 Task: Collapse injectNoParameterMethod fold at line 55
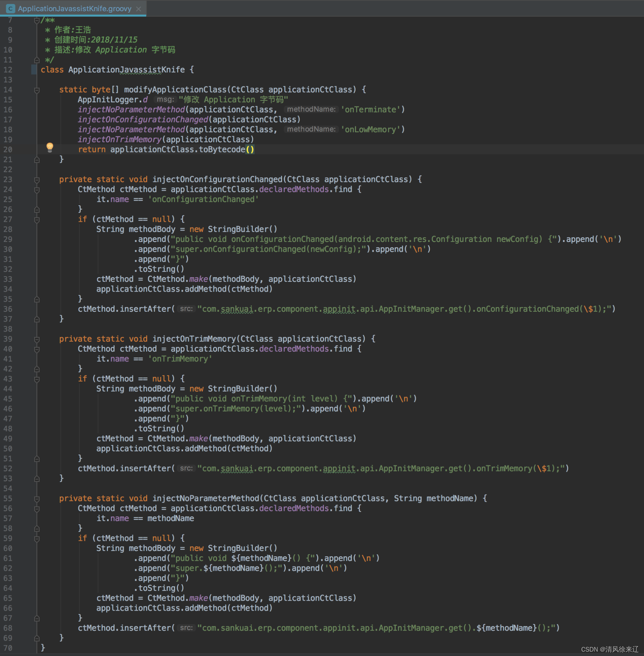(x=37, y=499)
